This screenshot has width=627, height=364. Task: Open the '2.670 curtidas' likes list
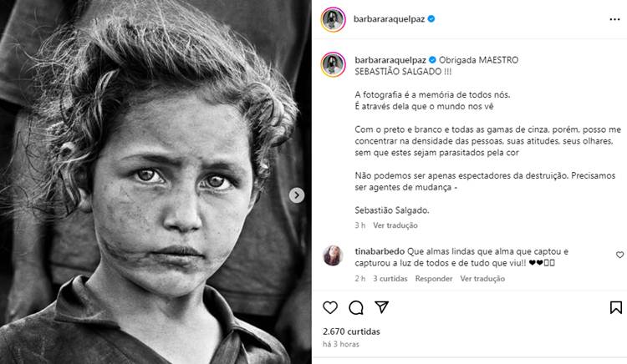(351, 331)
